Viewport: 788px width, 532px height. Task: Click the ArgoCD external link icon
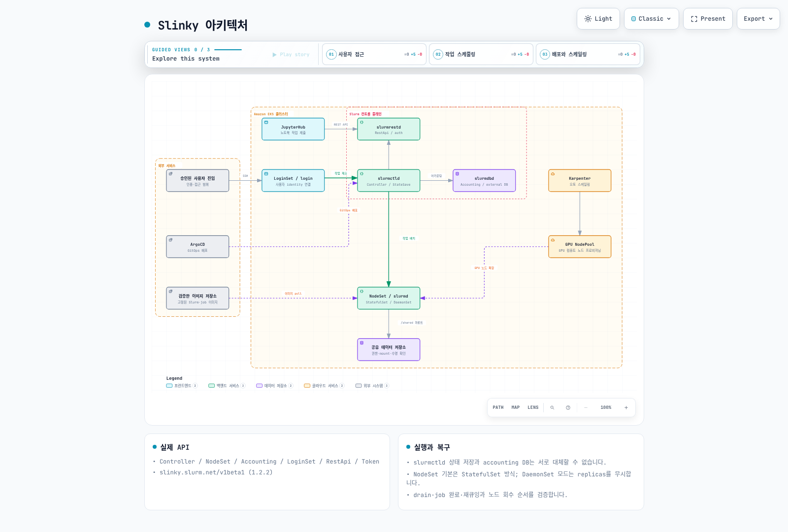pyautogui.click(x=171, y=240)
